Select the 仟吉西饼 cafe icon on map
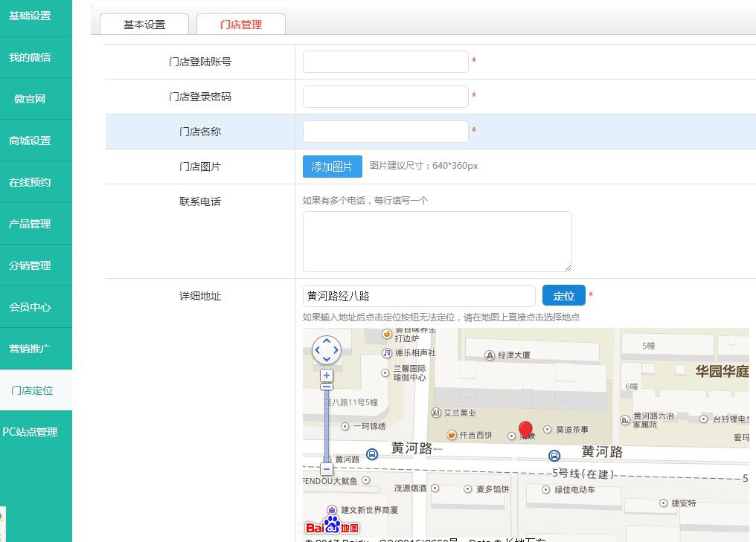Screen dimensions: 756x542 click(x=451, y=434)
